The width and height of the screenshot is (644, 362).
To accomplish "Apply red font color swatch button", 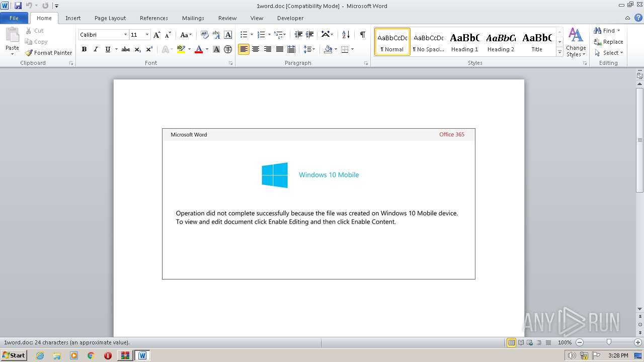I will [x=199, y=49].
